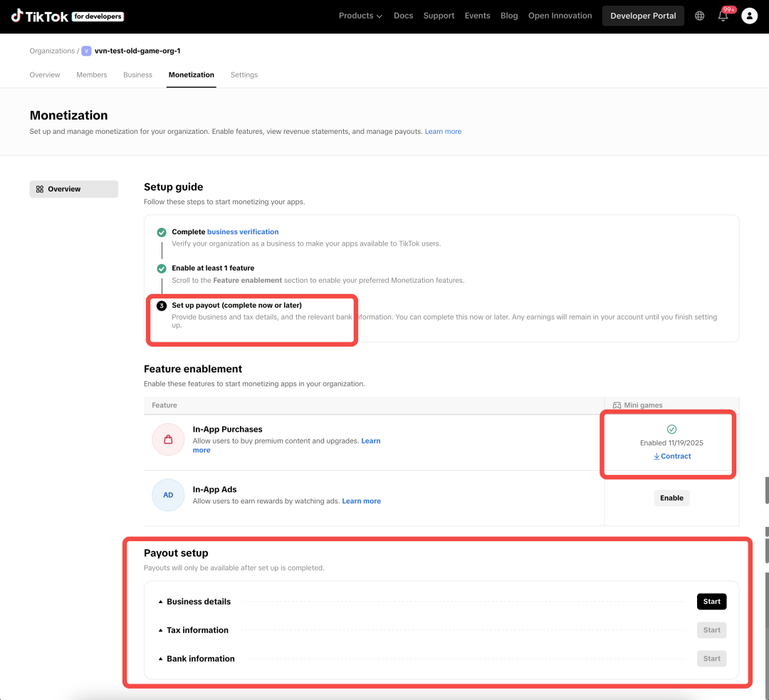Toggle the Bank information expander
This screenshot has width=769, height=700.
(160, 659)
